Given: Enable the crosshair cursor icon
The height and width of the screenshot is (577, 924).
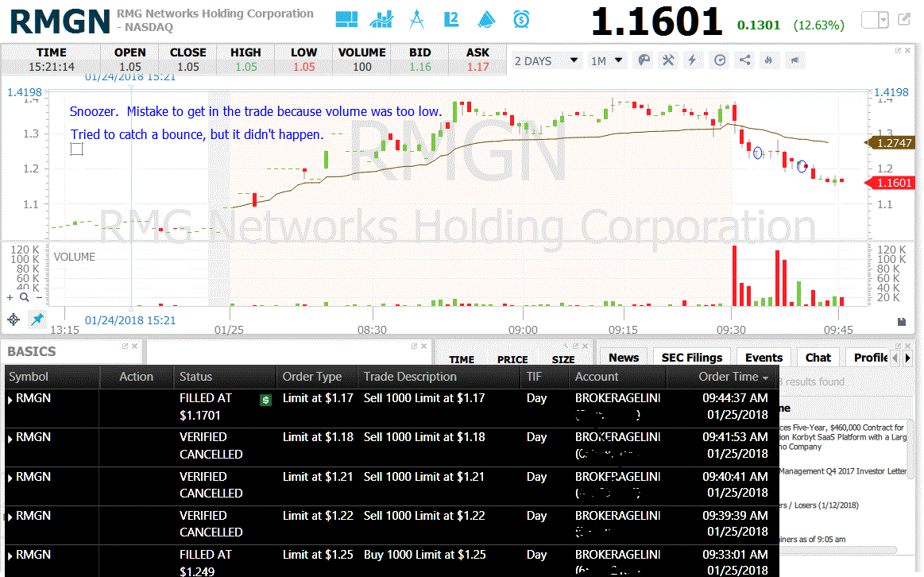Looking at the screenshot, I should (x=14, y=319).
